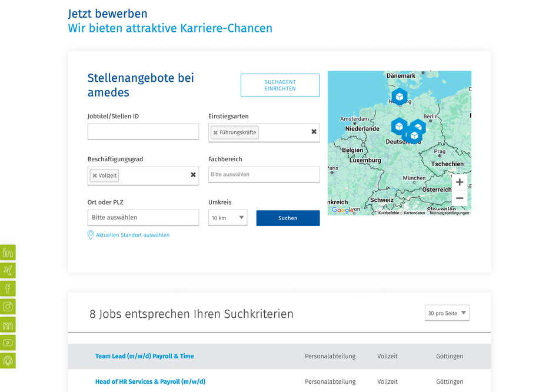Click the map's Kartendaten text
The height and width of the screenshot is (392, 559).
coord(414,213)
